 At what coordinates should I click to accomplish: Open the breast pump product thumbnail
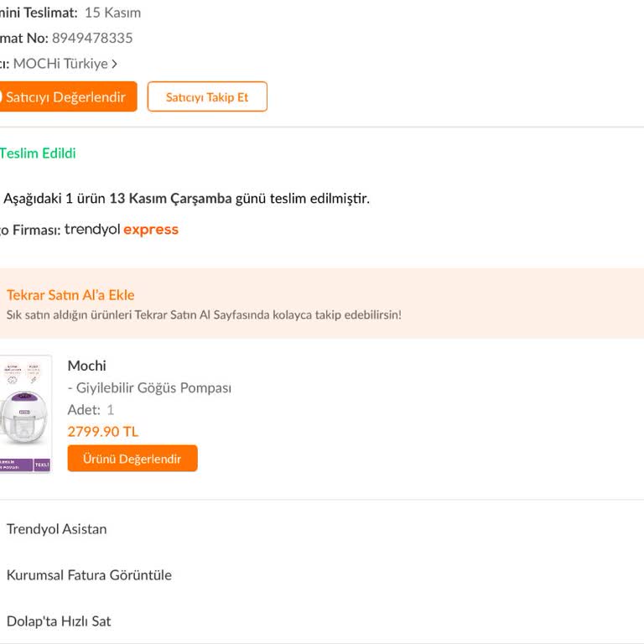click(x=25, y=414)
